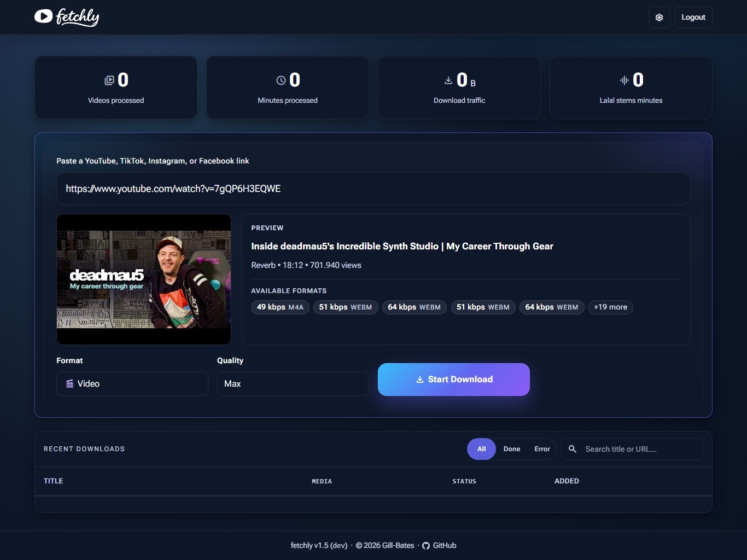Click the Video clapperboard icon in Format
Viewport: 747px width, 560px height.
69,384
